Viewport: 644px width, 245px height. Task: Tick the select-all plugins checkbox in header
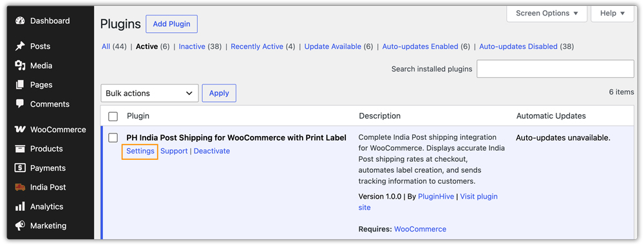pyautogui.click(x=113, y=116)
